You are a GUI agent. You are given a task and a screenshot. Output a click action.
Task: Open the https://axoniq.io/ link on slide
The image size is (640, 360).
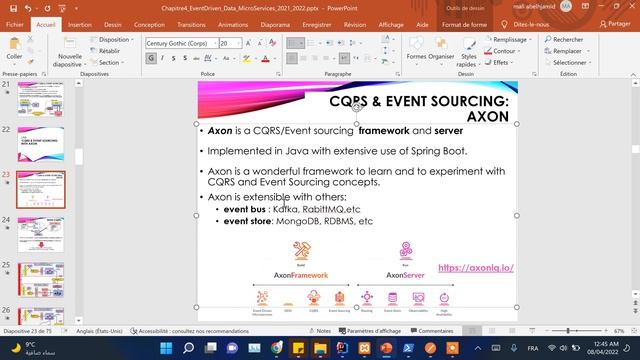[476, 268]
